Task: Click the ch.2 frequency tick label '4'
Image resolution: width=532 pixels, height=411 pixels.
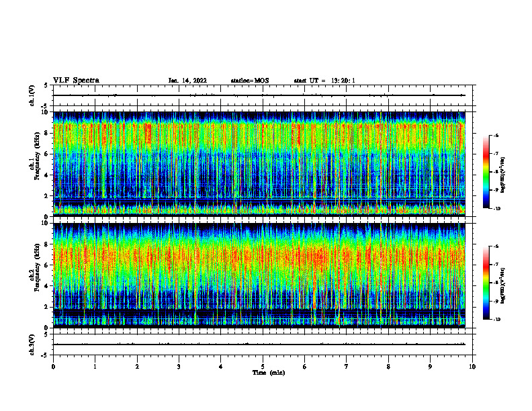Action: point(46,286)
